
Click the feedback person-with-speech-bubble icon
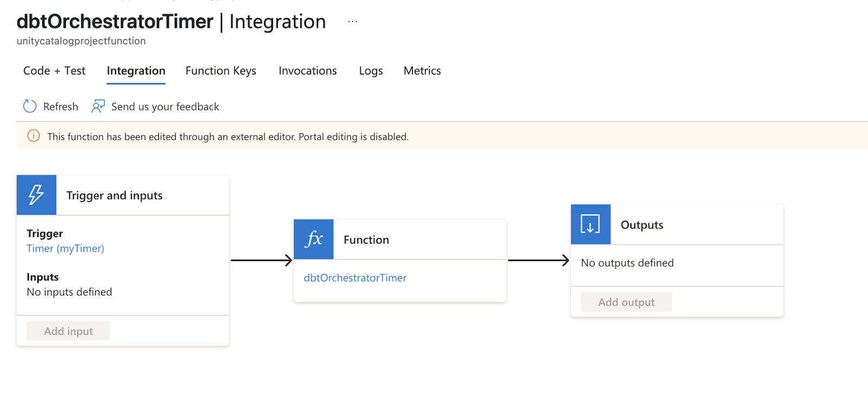(x=98, y=106)
